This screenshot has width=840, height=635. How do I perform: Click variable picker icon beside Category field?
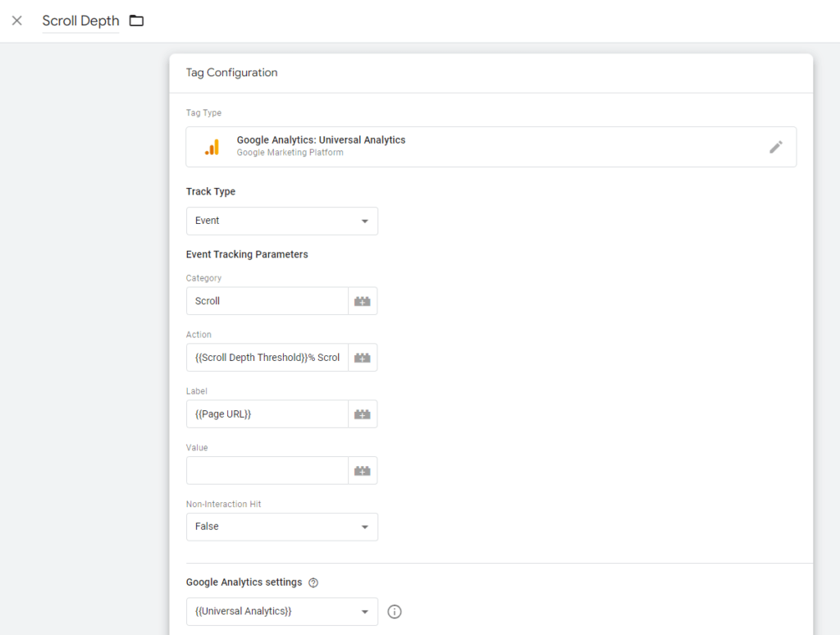click(x=362, y=301)
